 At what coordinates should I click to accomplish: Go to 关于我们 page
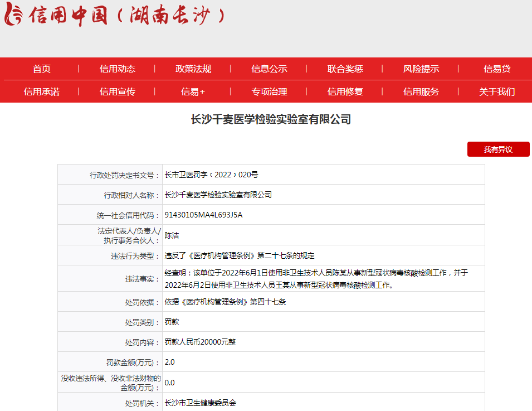(497, 91)
